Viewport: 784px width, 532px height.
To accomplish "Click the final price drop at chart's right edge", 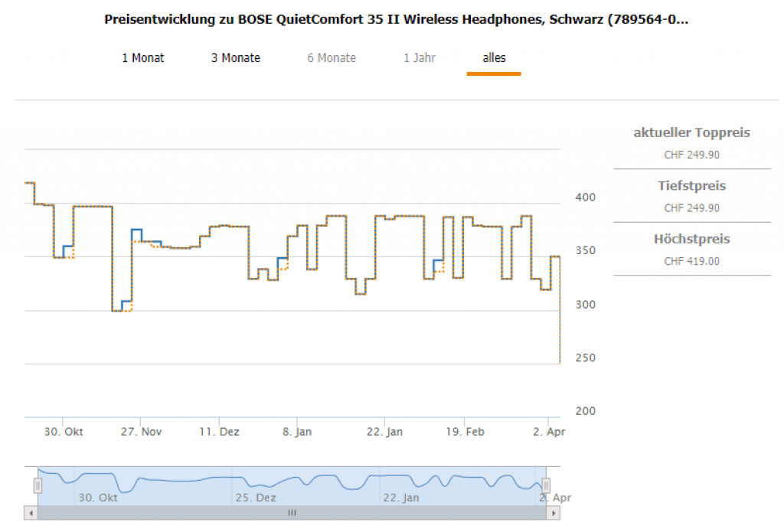I will [560, 321].
